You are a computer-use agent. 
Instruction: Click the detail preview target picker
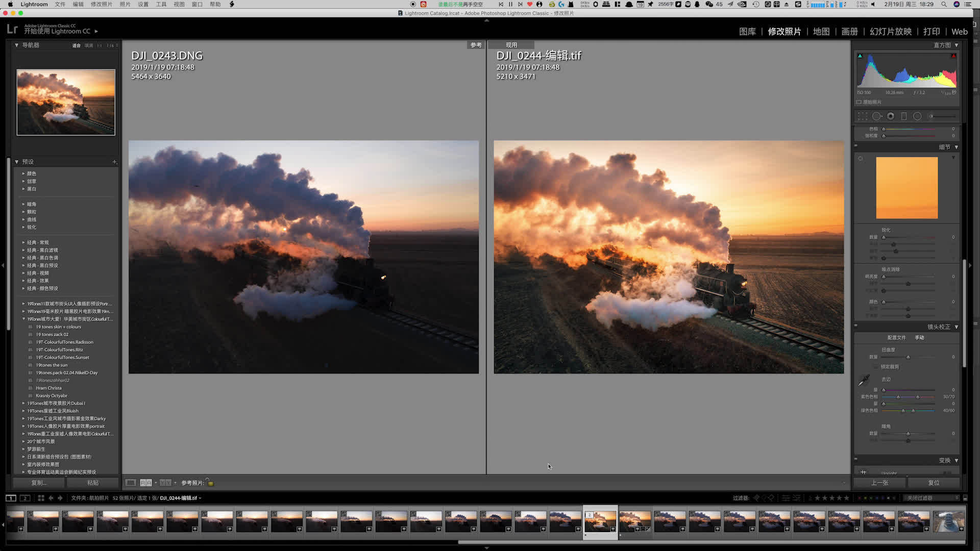point(861,159)
